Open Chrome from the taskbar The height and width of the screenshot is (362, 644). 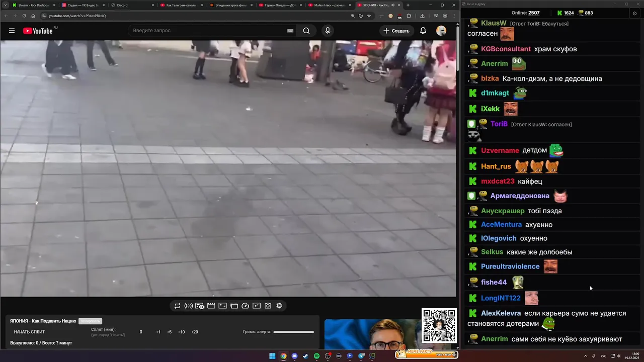(x=283, y=356)
